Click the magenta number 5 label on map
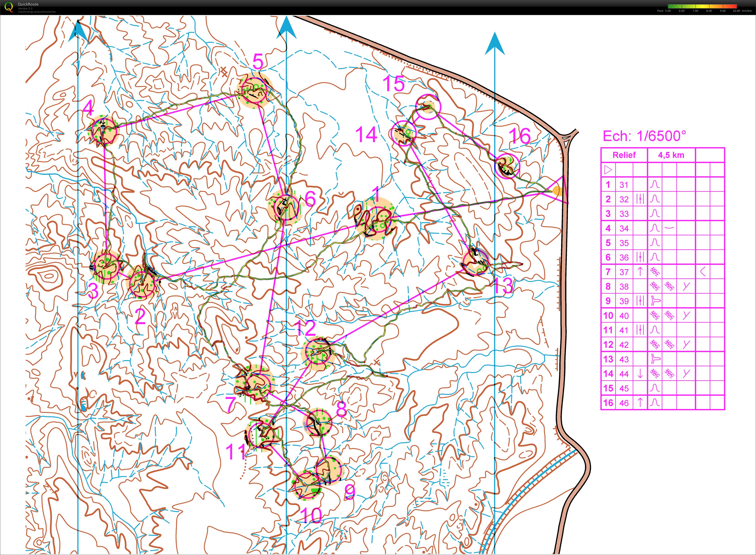The width and height of the screenshot is (756, 555). point(258,62)
